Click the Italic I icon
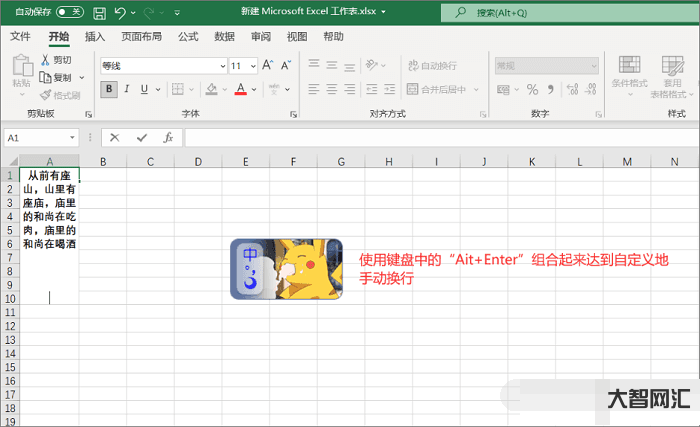Viewport: 700px width, 427px height. pos(126,89)
